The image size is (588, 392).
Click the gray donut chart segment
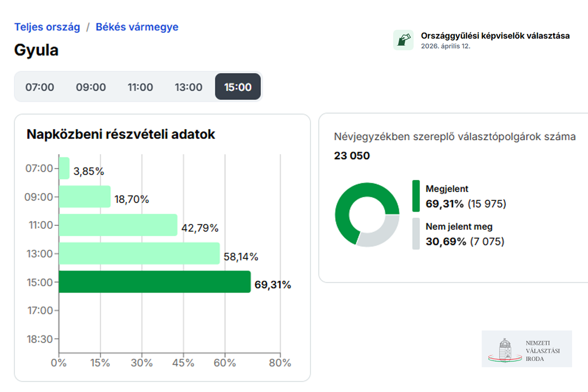(x=384, y=234)
